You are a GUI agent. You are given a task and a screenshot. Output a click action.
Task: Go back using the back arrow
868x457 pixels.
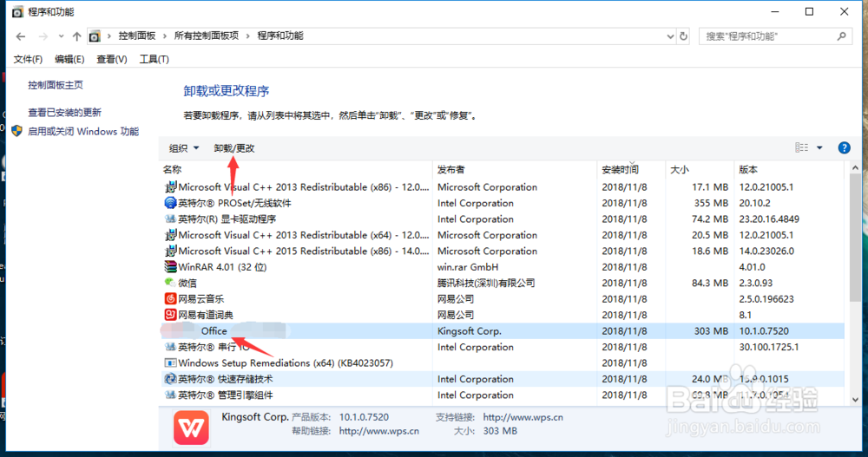(21, 36)
